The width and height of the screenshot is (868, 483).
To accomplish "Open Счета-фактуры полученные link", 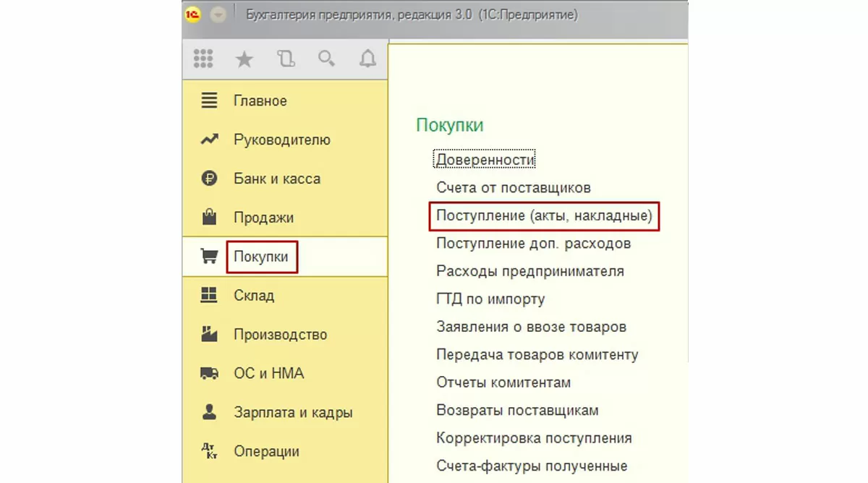I will click(532, 466).
